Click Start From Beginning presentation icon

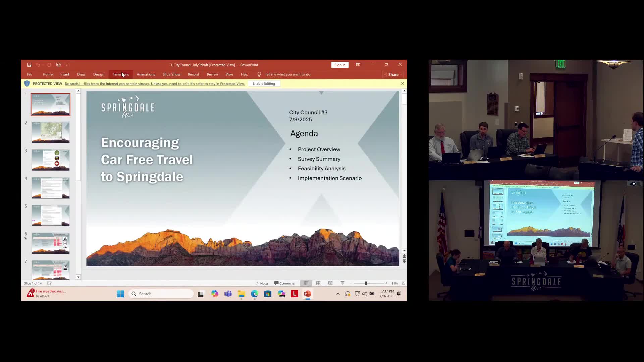click(x=58, y=65)
